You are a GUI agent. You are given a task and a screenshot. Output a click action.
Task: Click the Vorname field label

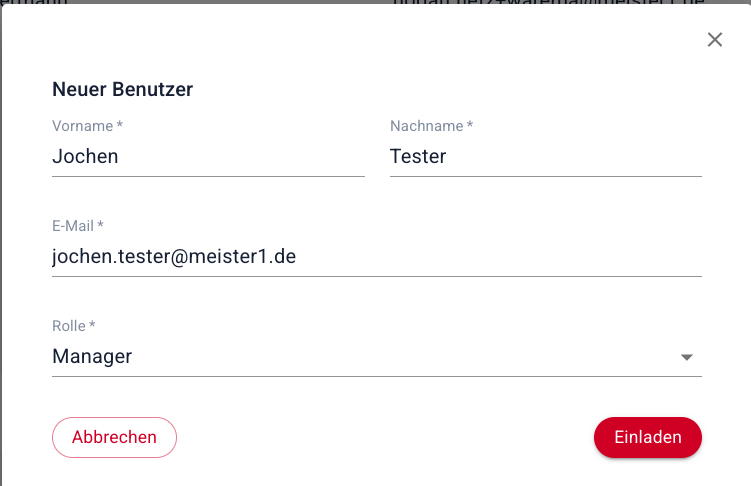pos(87,126)
